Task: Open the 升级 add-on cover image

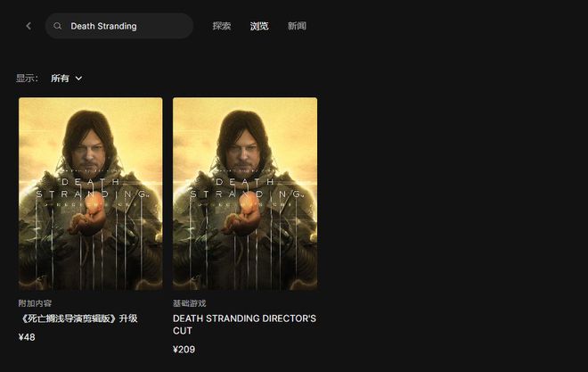Action: [91, 194]
